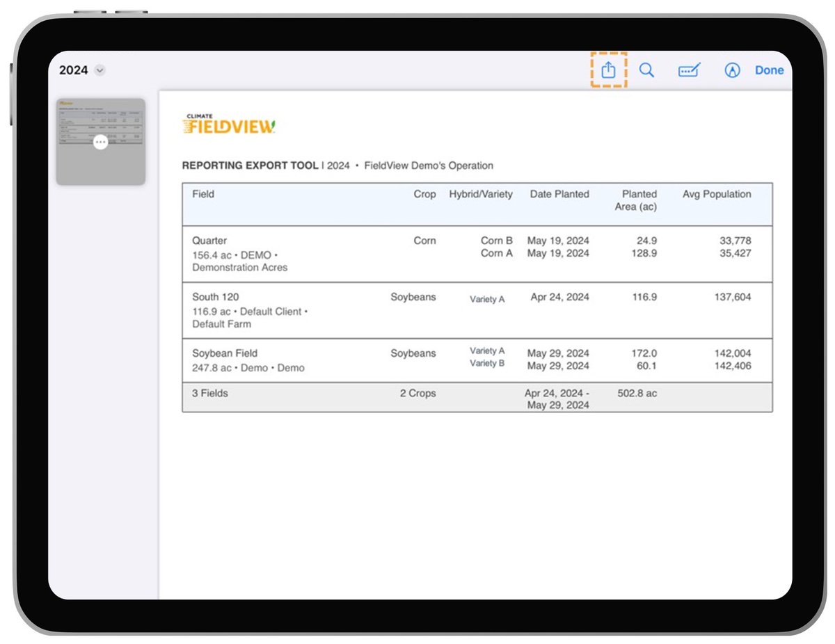The height and width of the screenshot is (644, 835).
Task: Click "FieldView Demo's Operation" text
Action: pyautogui.click(x=429, y=166)
